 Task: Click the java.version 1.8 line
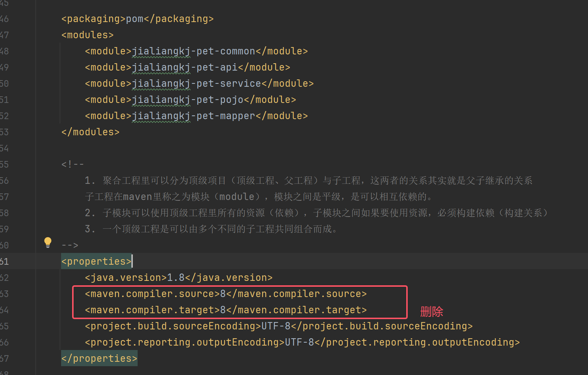click(x=179, y=278)
